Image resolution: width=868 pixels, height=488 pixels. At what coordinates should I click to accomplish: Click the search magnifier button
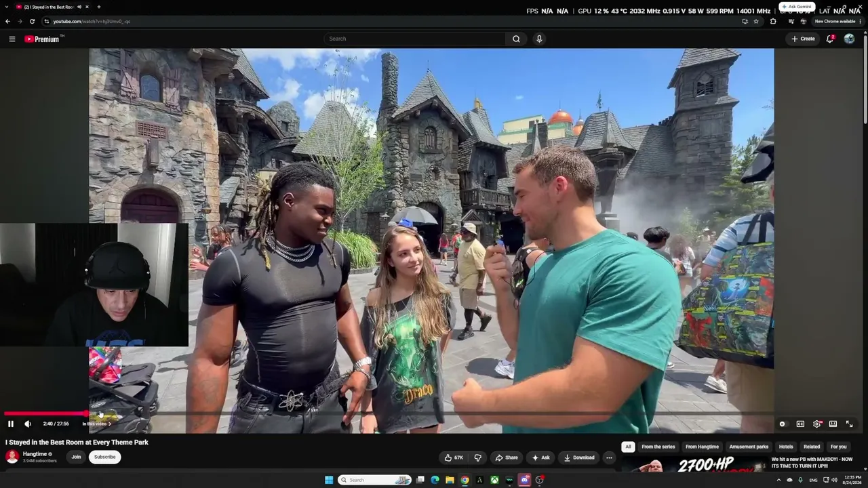pos(516,39)
